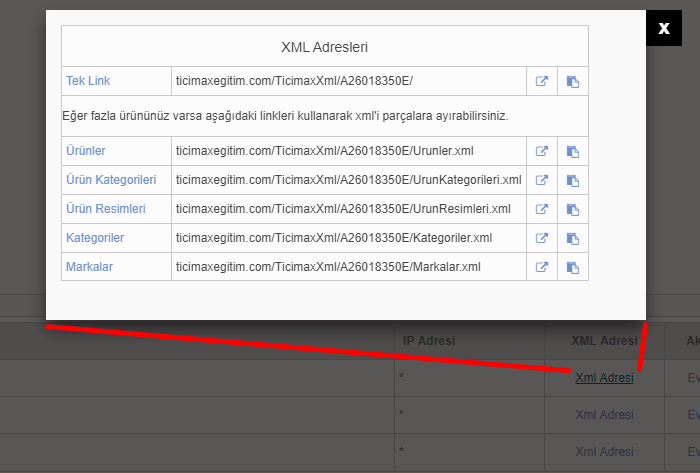Copy the Tek Link URL to clipboard
700x473 pixels.
coord(573,82)
